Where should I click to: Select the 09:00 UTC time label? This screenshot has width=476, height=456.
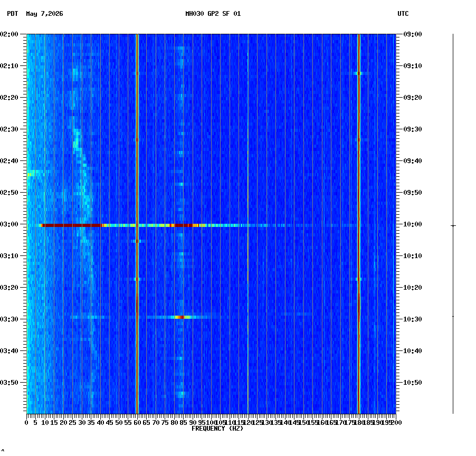[413, 34]
